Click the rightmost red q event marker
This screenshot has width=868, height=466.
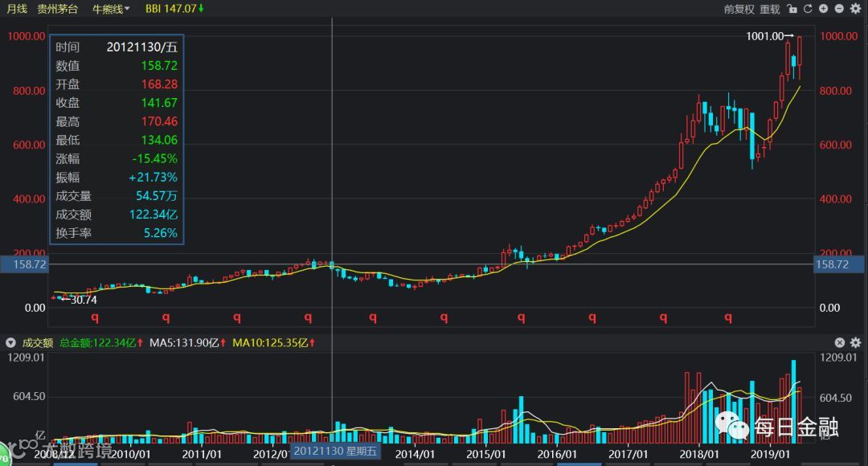728,317
